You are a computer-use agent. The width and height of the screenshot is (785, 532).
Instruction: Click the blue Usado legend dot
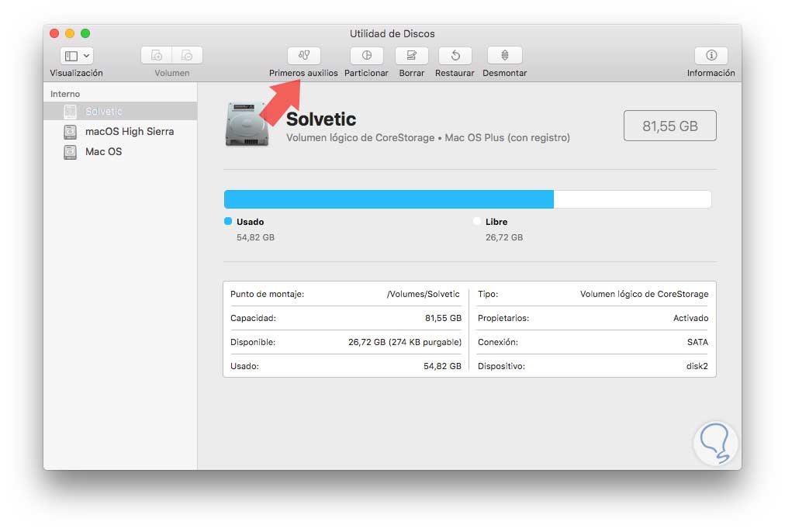228,221
